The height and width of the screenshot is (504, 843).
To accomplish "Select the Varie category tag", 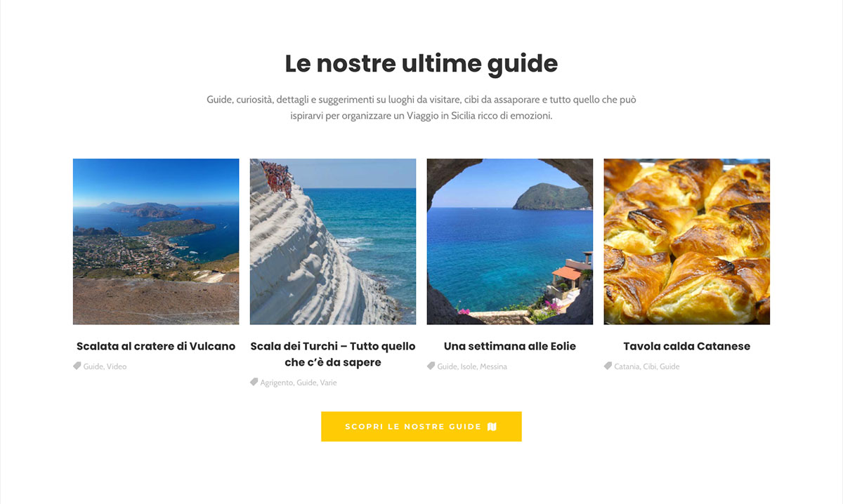I will click(x=329, y=383).
